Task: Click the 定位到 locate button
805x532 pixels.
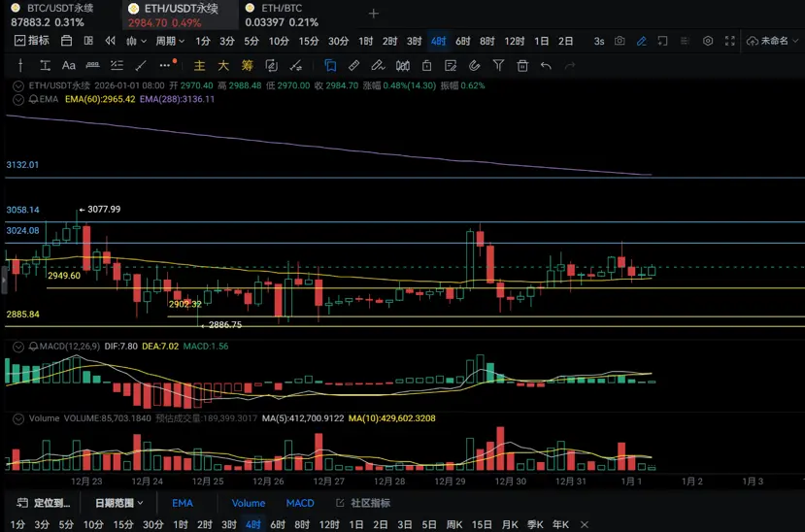Action: (x=44, y=503)
